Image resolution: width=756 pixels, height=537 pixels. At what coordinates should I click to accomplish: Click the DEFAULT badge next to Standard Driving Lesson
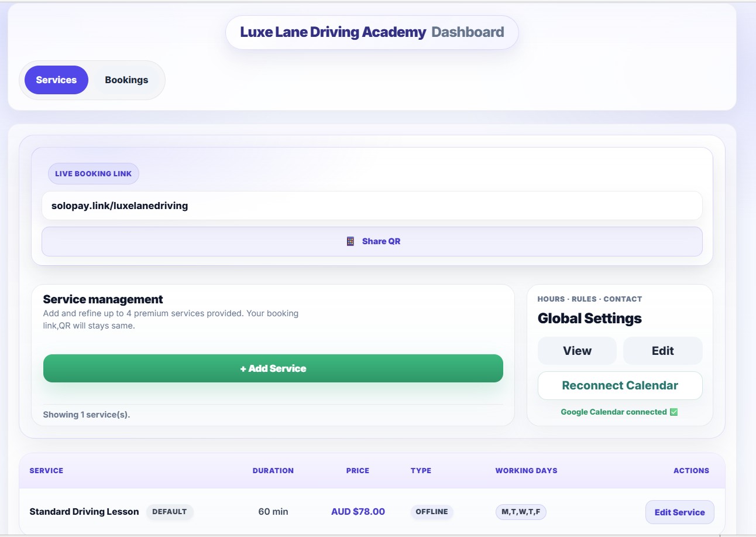[x=170, y=511]
